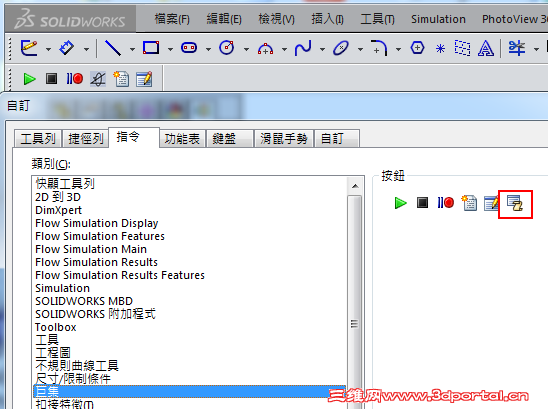
Task: Click the Run Macro button in dialog
Action: tap(401, 203)
